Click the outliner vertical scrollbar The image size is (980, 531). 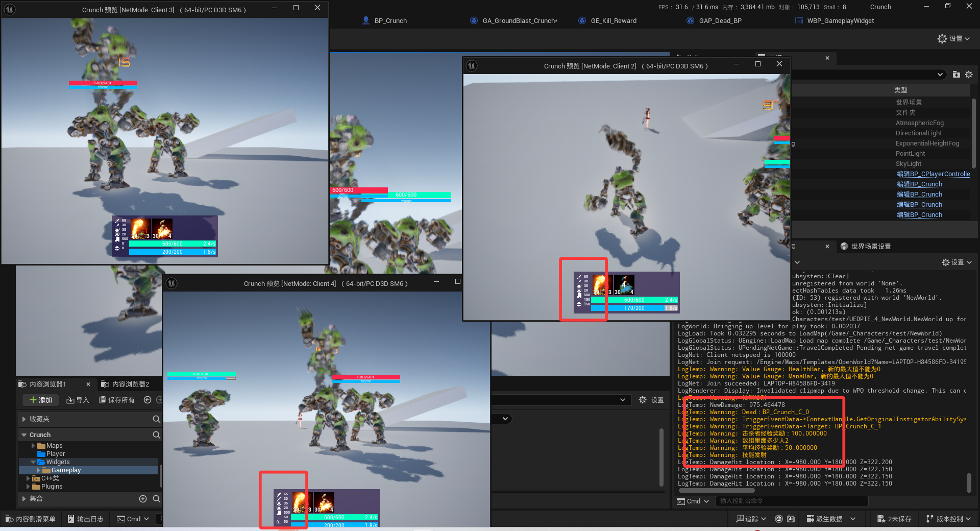[974, 133]
